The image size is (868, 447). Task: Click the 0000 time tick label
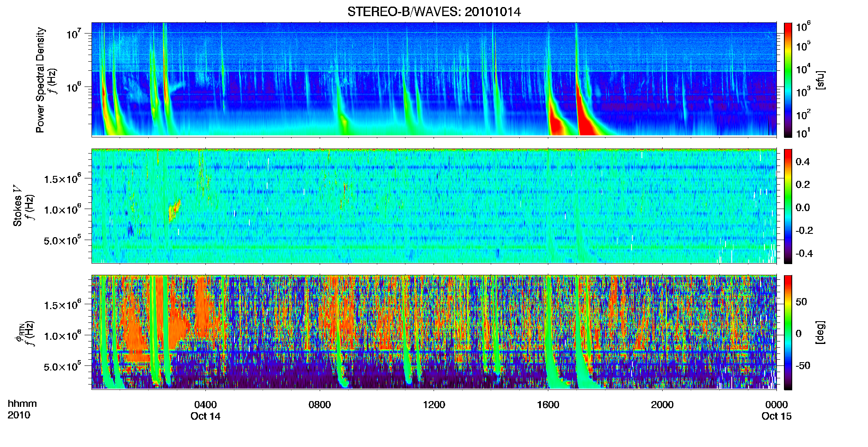click(776, 405)
